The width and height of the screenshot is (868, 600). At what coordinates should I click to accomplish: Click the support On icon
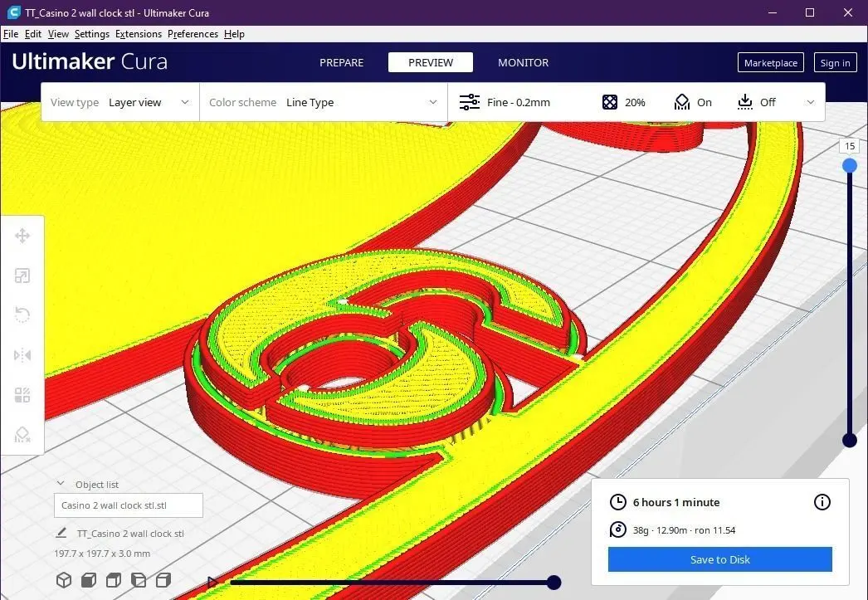tap(682, 102)
